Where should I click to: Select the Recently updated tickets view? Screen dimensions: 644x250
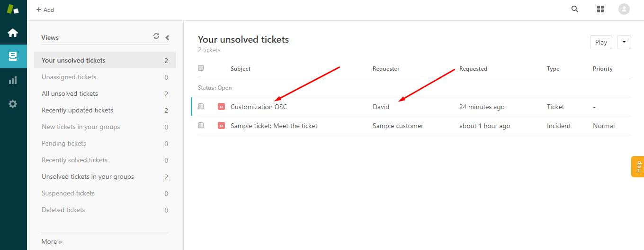pos(77,110)
